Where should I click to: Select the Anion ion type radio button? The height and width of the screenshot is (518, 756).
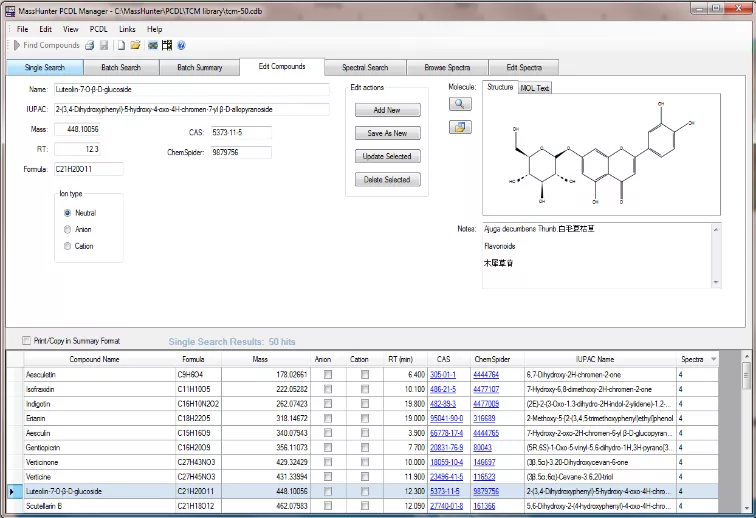click(67, 229)
